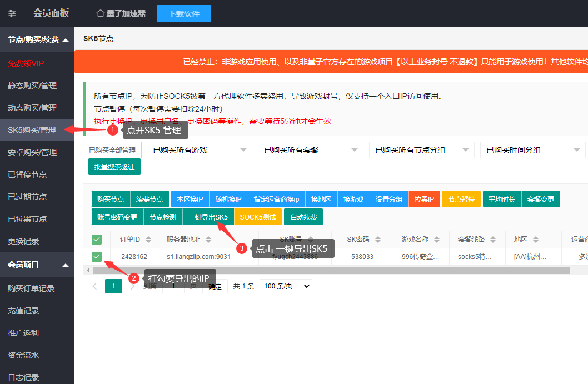Image resolution: width=588 pixels, height=384 pixels.
Task: Open the 100 条/页 page size selector
Action: pos(286,286)
